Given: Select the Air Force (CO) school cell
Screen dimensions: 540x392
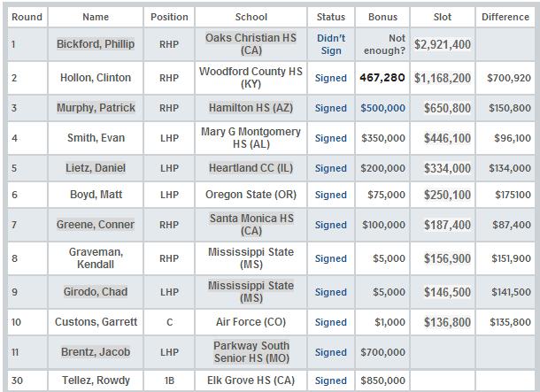Looking at the screenshot, I should click(251, 322).
